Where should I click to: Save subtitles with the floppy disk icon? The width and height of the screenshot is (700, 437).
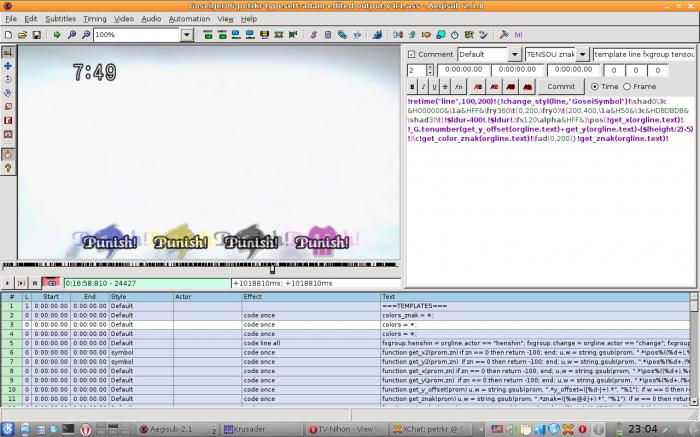[x=37, y=35]
